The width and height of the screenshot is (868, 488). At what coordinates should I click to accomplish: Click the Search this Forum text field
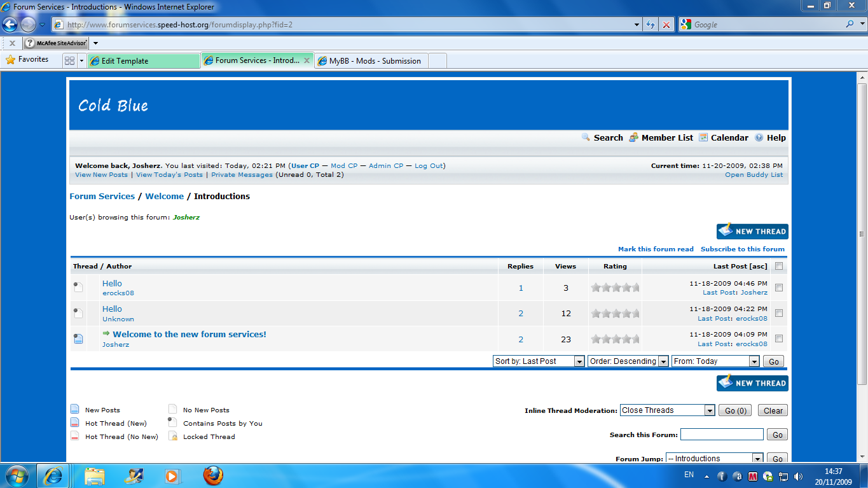[722, 435]
